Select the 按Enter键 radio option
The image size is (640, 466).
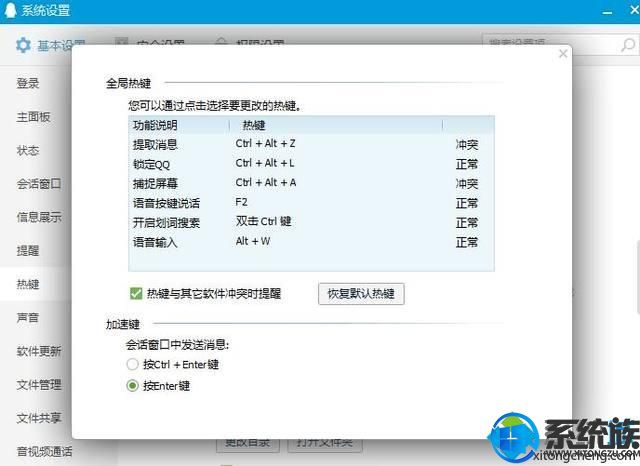[133, 386]
